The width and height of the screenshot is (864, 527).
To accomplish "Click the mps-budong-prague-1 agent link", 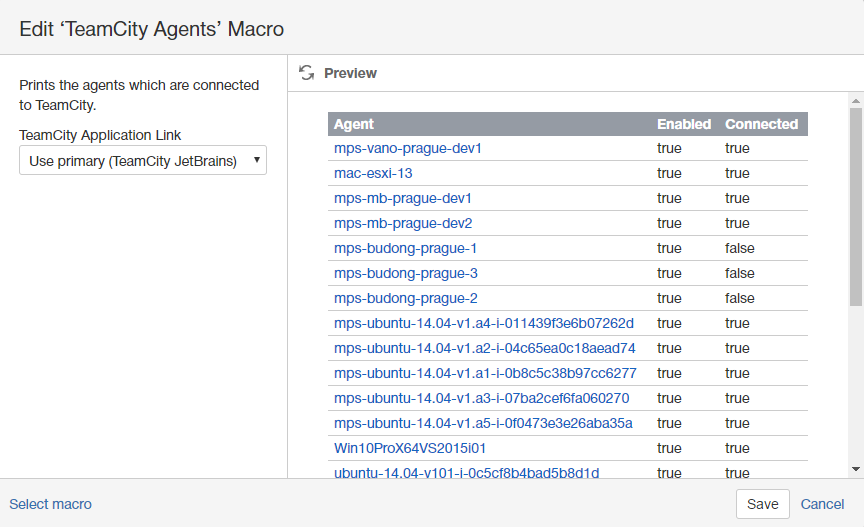I will point(405,248).
